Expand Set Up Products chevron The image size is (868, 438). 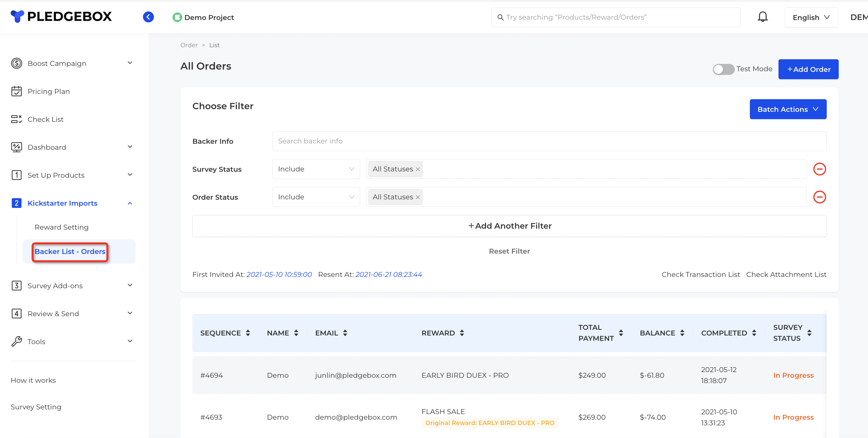click(x=130, y=175)
